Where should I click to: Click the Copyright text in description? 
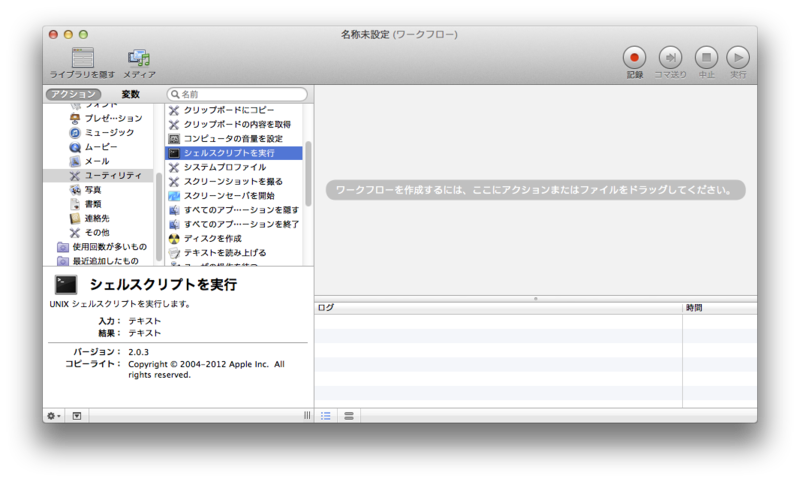pos(206,369)
